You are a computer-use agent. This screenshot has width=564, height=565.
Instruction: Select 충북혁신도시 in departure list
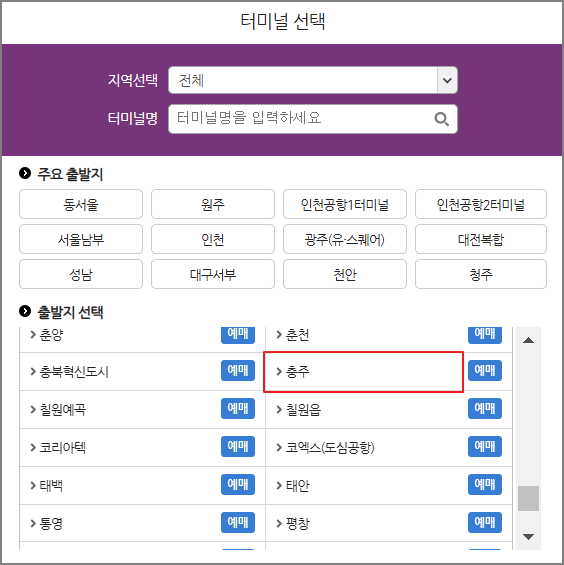click(x=74, y=372)
